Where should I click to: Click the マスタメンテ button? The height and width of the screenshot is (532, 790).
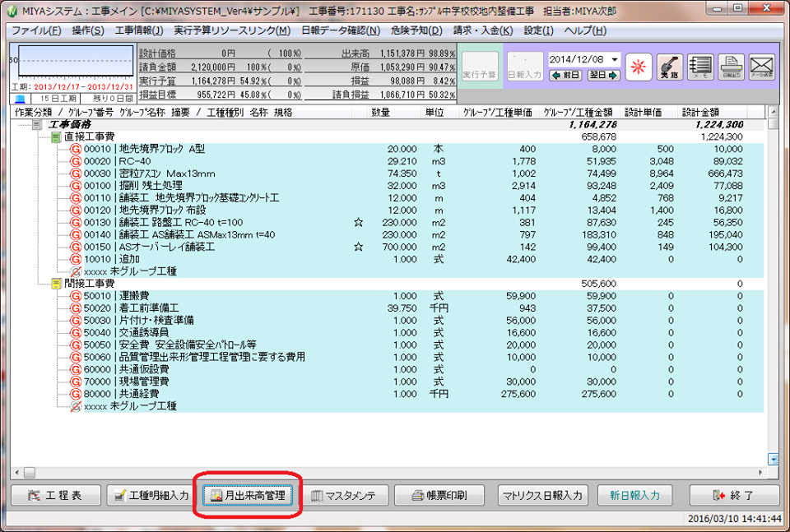click(344, 495)
